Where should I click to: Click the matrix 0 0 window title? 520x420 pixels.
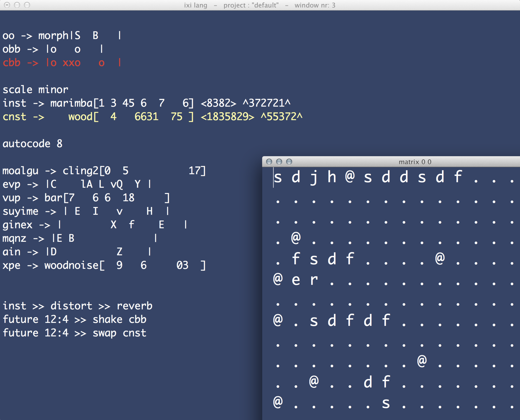415,162
